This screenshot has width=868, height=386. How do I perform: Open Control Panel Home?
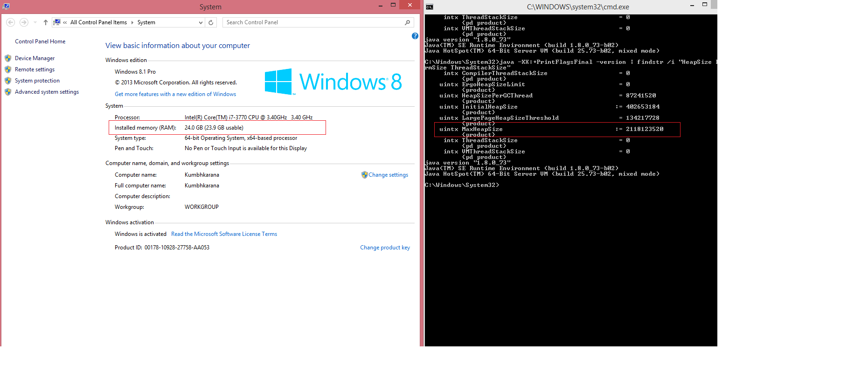[40, 41]
